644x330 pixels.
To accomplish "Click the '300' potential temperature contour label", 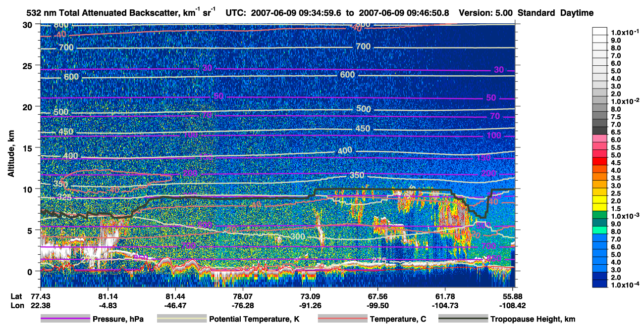I will pos(298,236).
